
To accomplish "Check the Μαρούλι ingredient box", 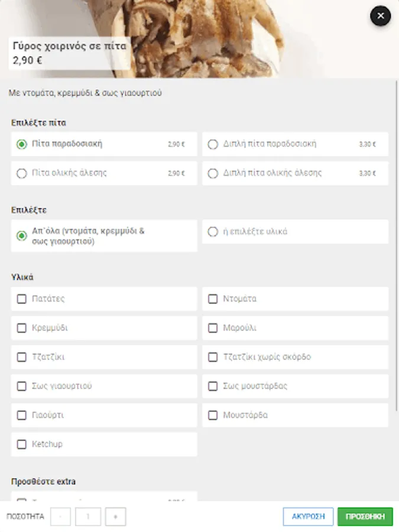I will pyautogui.click(x=213, y=328).
